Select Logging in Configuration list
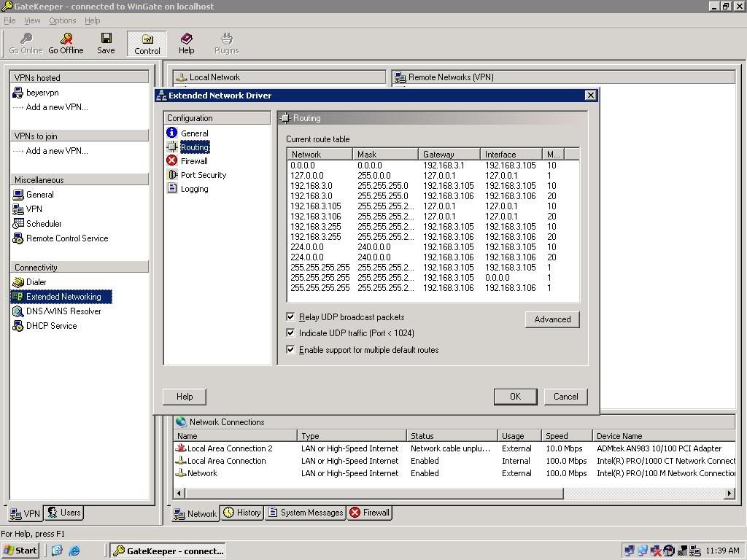The height and width of the screenshot is (560, 747). (x=187, y=189)
